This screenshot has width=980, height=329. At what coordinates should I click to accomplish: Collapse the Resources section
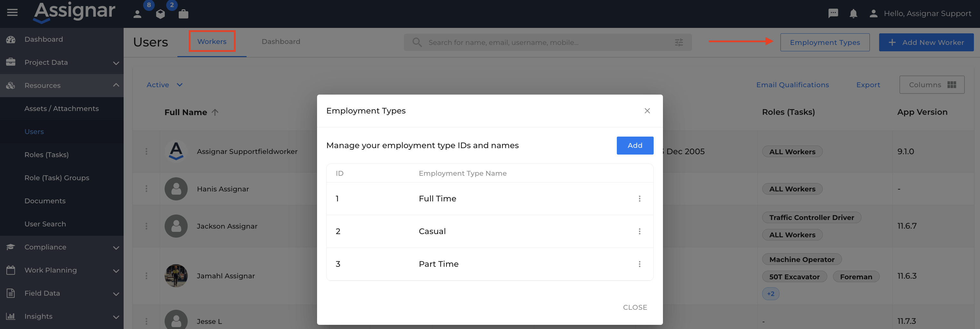[x=116, y=85]
